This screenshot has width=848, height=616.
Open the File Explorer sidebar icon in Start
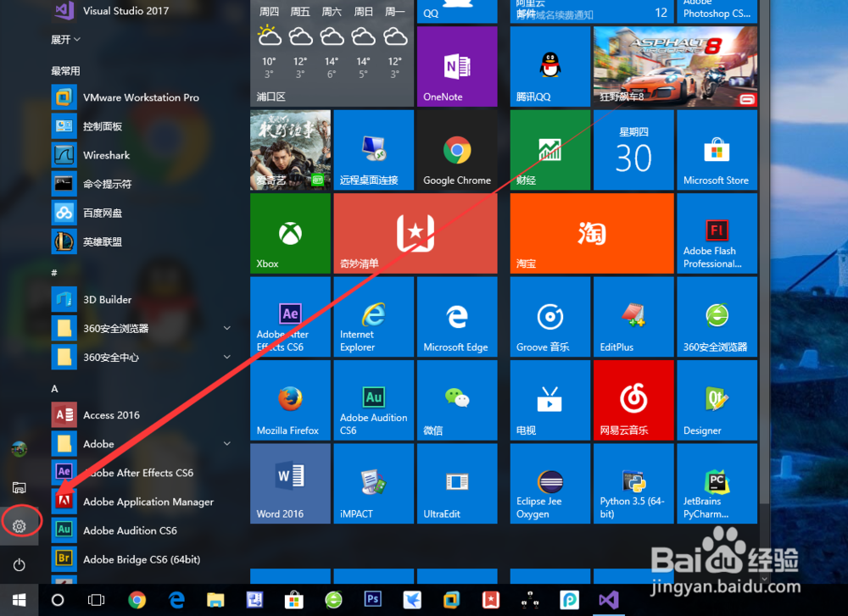pos(19,487)
